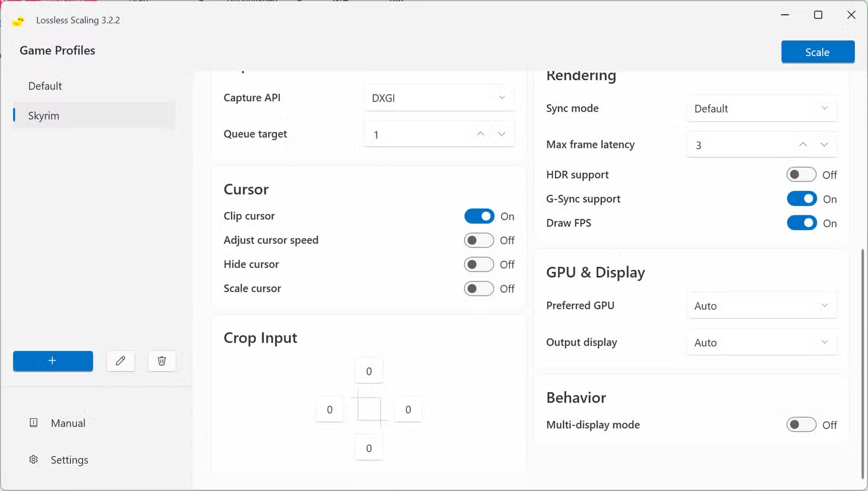Image resolution: width=868 pixels, height=491 pixels.
Task: Turn off Draw FPS toggle
Action: [801, 223]
